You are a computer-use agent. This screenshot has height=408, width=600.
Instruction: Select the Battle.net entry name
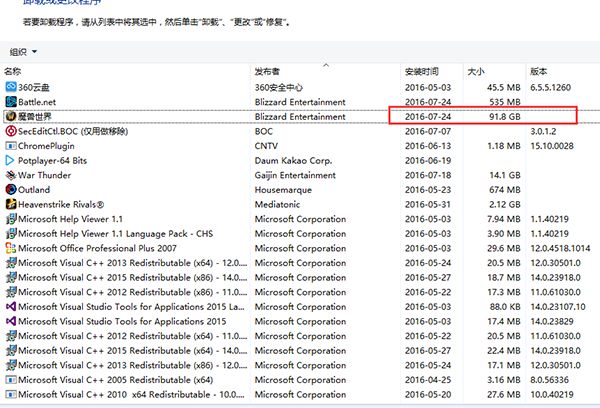tap(37, 102)
